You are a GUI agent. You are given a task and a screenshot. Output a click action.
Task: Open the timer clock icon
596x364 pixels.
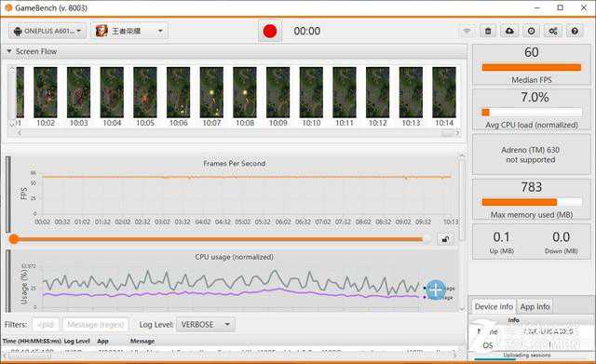[x=532, y=31]
